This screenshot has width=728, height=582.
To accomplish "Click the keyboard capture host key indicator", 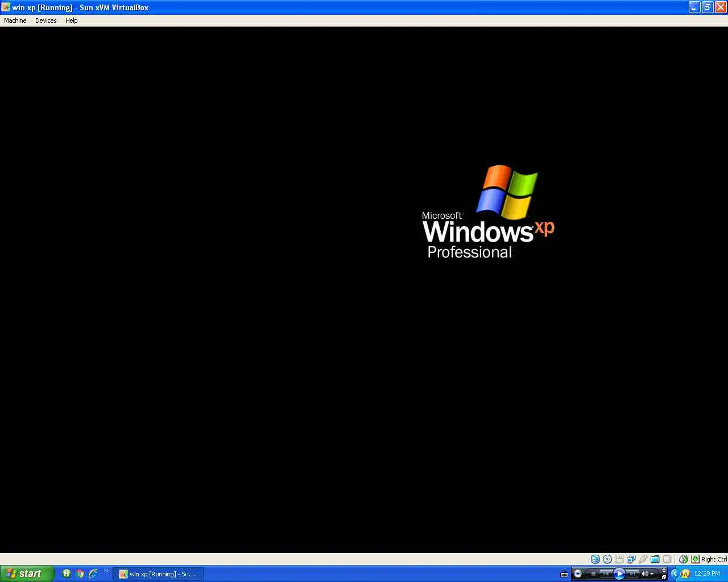I will 695,559.
